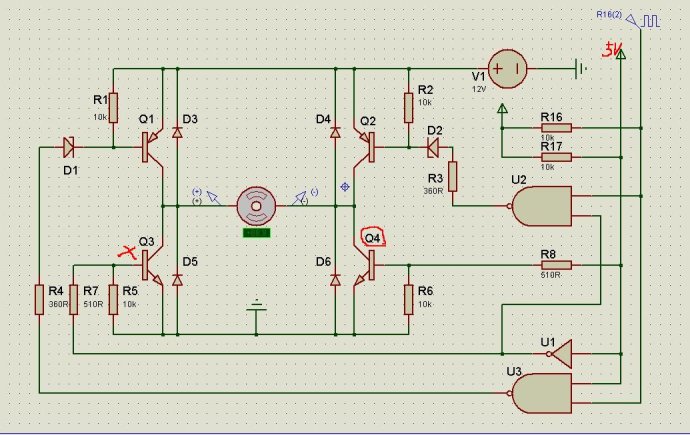This screenshot has width=690, height=435.
Task: Click the R16(2) pulse generator probe
Action: (x=642, y=20)
